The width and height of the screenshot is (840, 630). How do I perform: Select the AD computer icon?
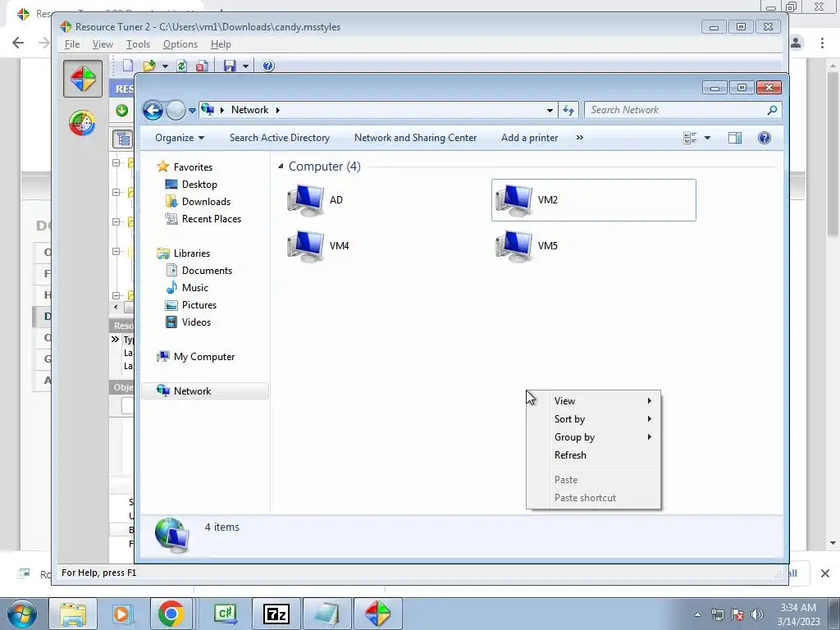point(305,200)
